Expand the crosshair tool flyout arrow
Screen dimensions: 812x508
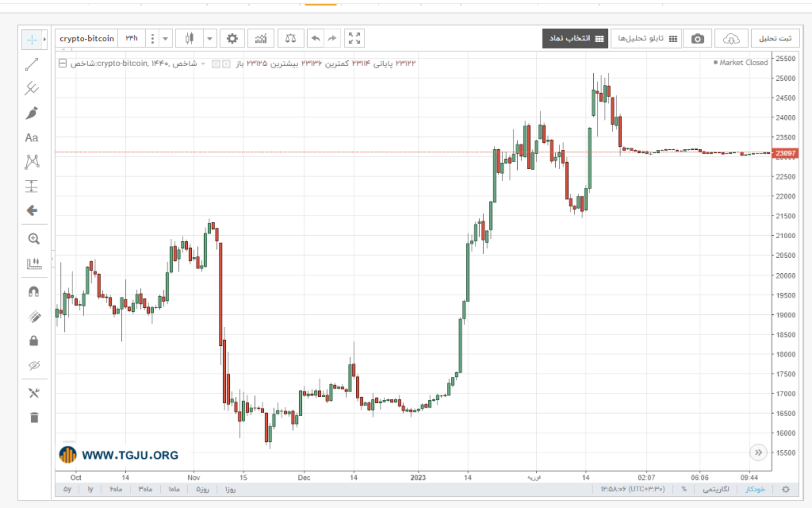coord(45,39)
